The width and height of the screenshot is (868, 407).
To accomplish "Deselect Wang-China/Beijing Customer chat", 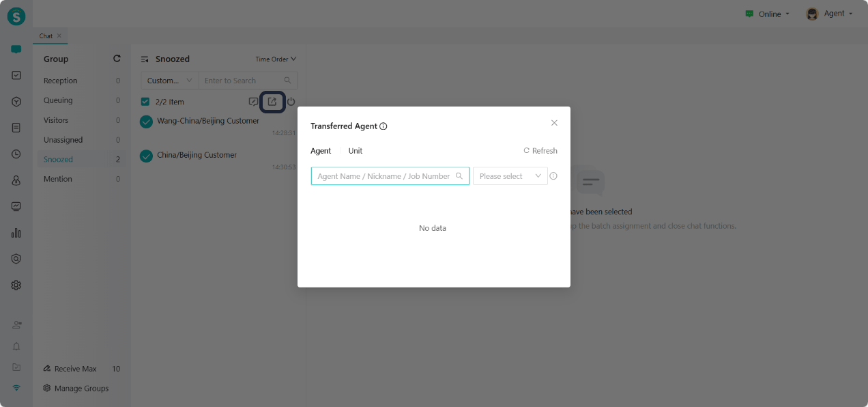I will point(146,122).
